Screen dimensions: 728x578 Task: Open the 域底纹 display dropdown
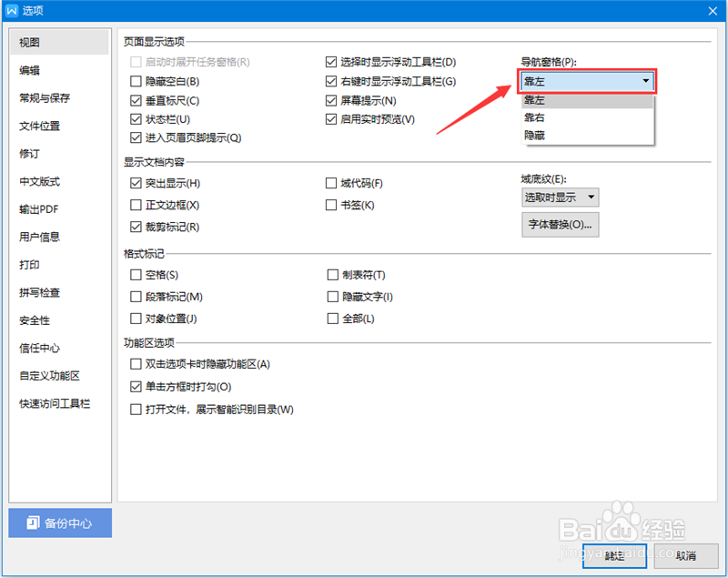559,198
